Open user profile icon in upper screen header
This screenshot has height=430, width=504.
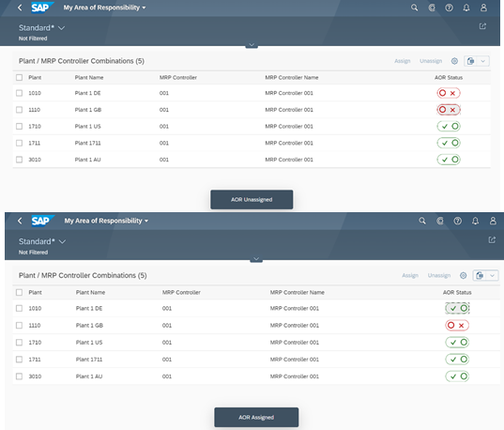point(483,8)
